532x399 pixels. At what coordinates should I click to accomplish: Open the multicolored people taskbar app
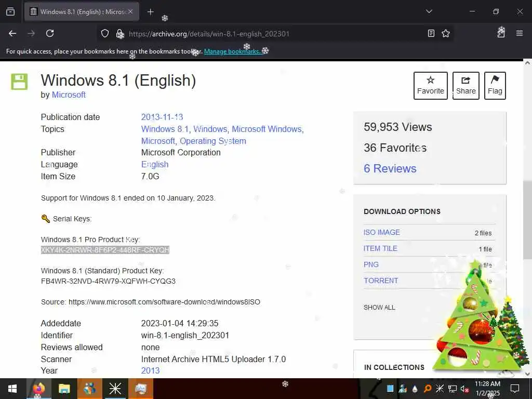point(89,389)
